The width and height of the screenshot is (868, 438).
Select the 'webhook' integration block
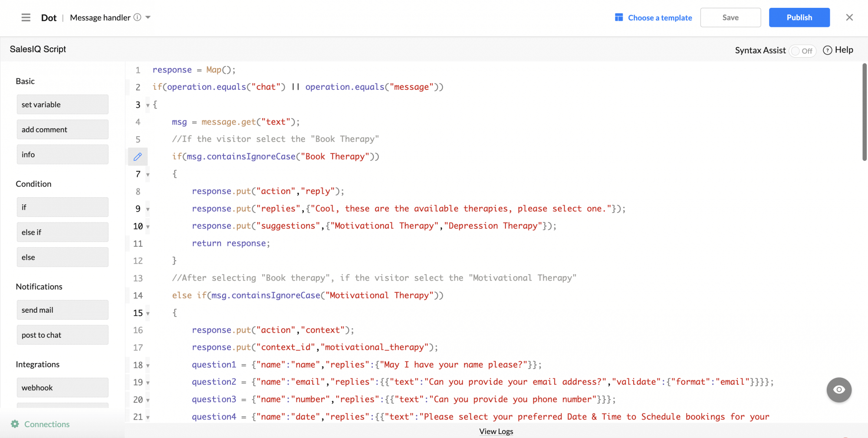(62, 388)
